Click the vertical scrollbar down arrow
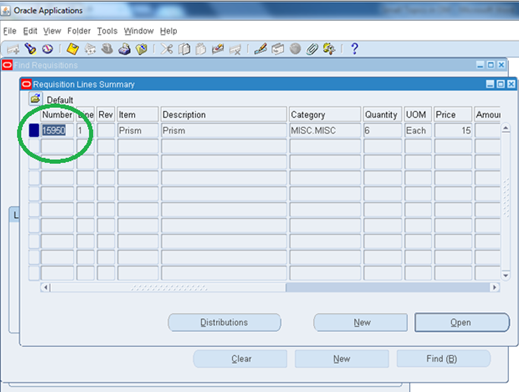Image resolution: width=519 pixels, height=392 pixels. [x=506, y=275]
